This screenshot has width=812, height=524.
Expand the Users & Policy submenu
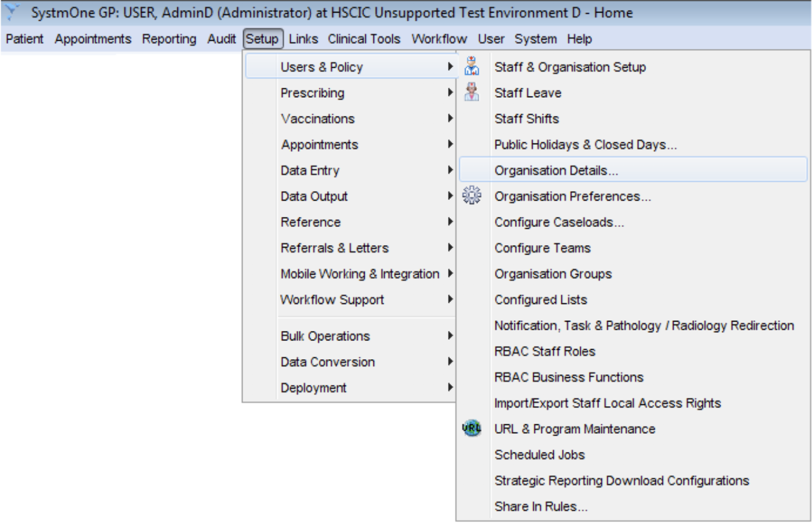(x=350, y=66)
